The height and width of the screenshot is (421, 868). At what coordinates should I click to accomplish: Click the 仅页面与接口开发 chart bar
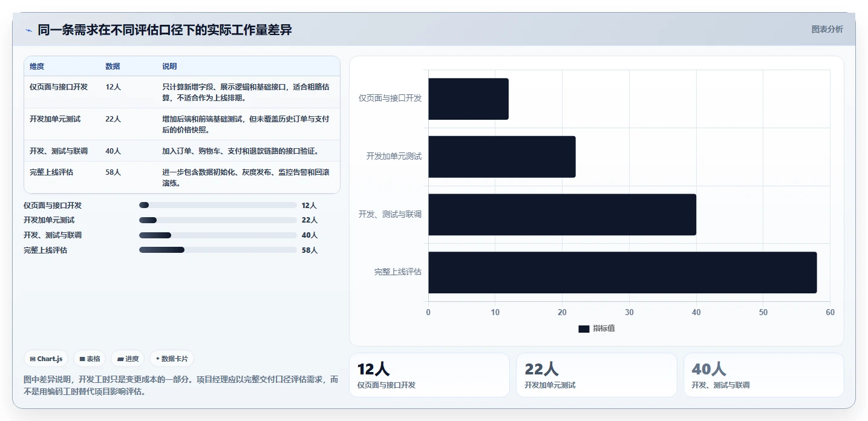tap(468, 99)
